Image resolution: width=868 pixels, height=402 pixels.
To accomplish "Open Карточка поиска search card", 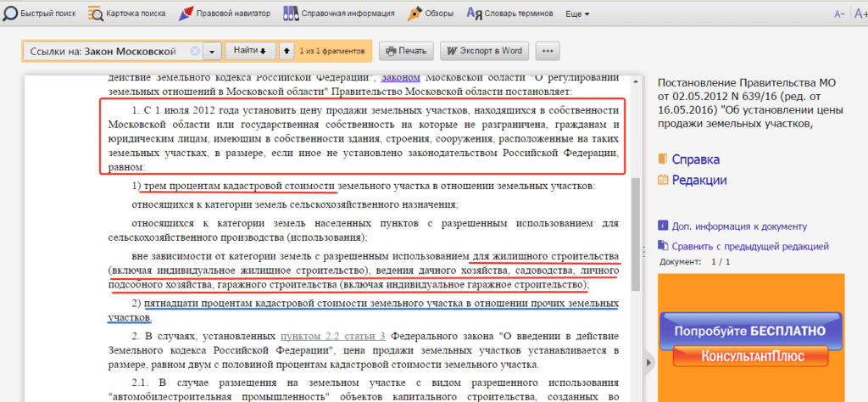I will point(127,14).
